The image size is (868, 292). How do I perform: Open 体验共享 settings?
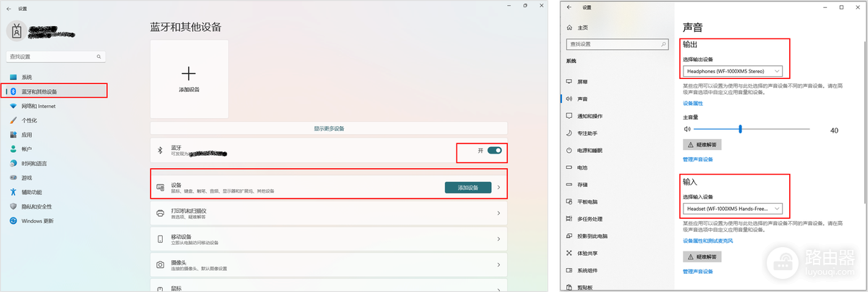587,252
